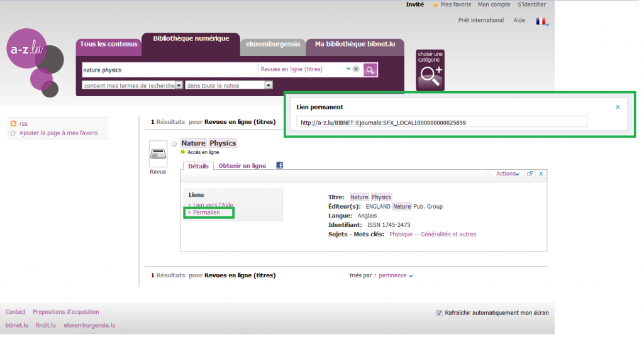Open the Aide link
The image size is (644, 337).
519,20
